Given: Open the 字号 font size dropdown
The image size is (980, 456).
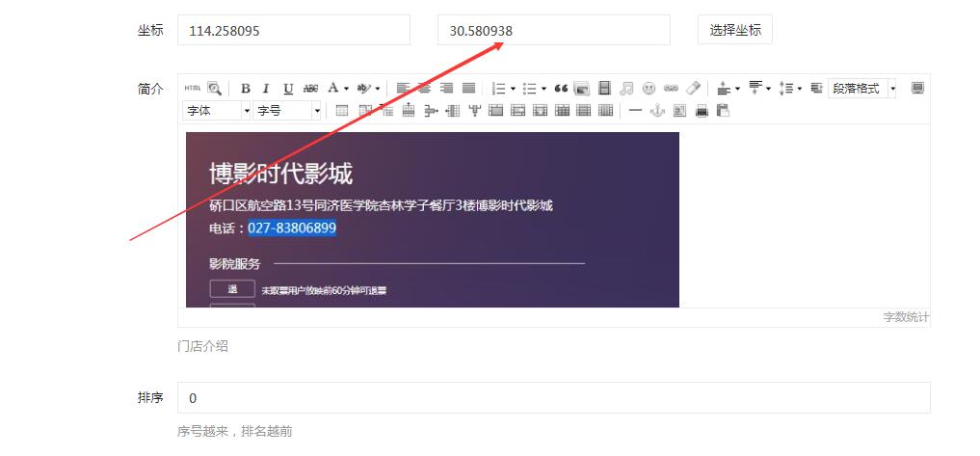Looking at the screenshot, I should coord(287,111).
